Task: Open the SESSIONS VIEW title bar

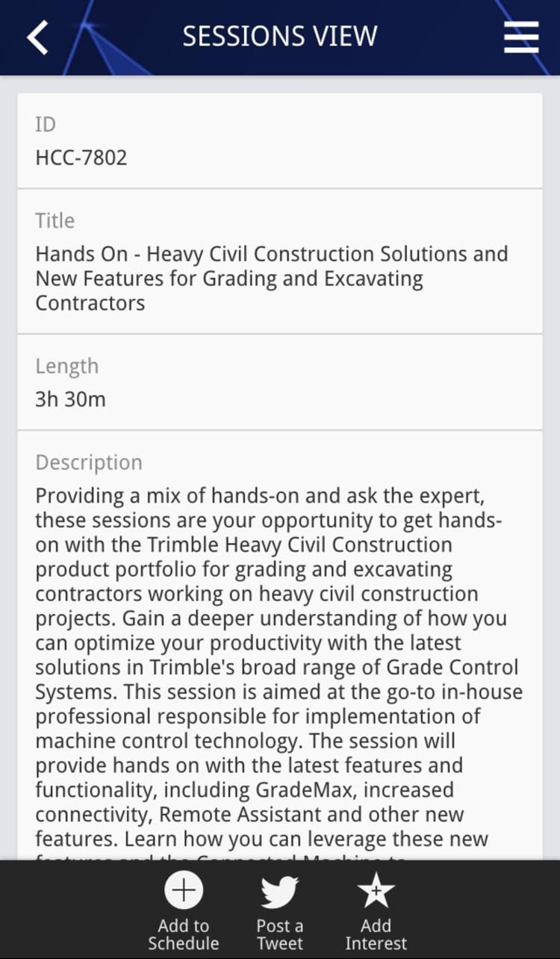Action: point(280,34)
